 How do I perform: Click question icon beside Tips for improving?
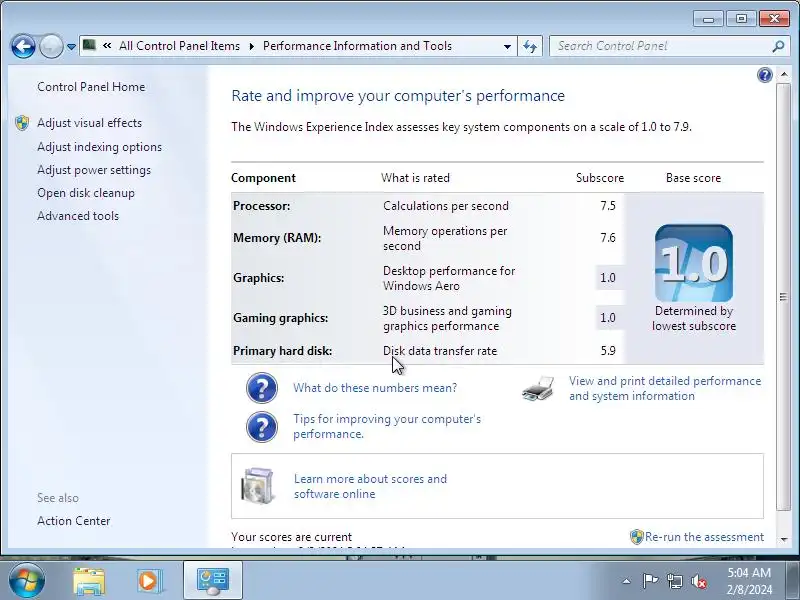(262, 427)
